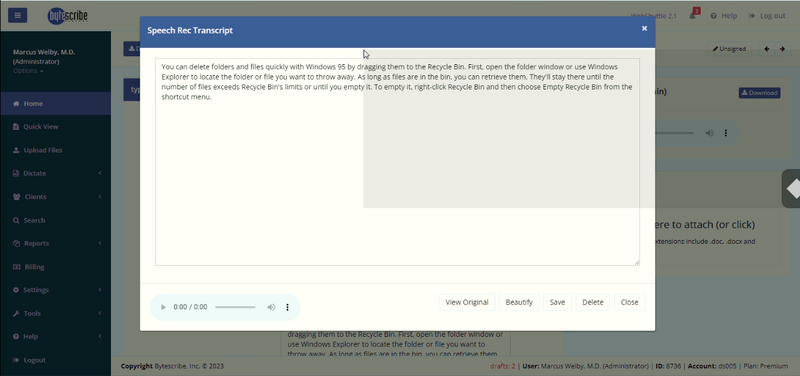
Task: Click the Beautify button
Action: (x=519, y=302)
